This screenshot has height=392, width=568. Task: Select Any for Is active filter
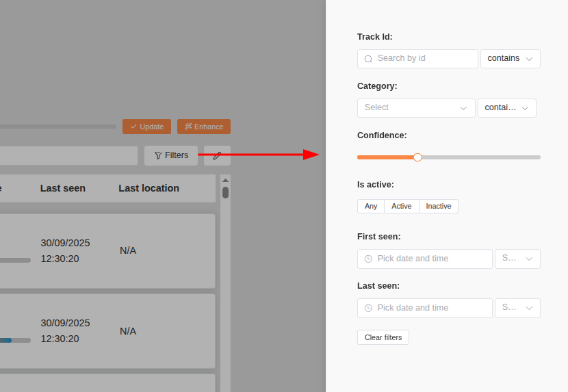[371, 206]
